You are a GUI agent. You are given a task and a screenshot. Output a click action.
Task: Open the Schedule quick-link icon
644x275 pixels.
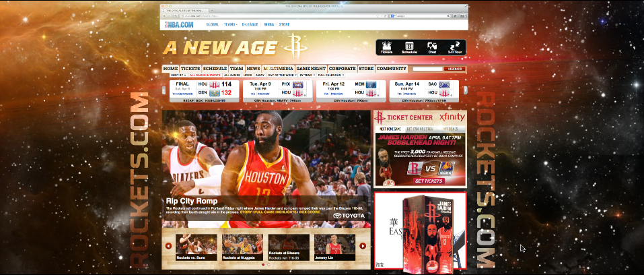click(409, 47)
